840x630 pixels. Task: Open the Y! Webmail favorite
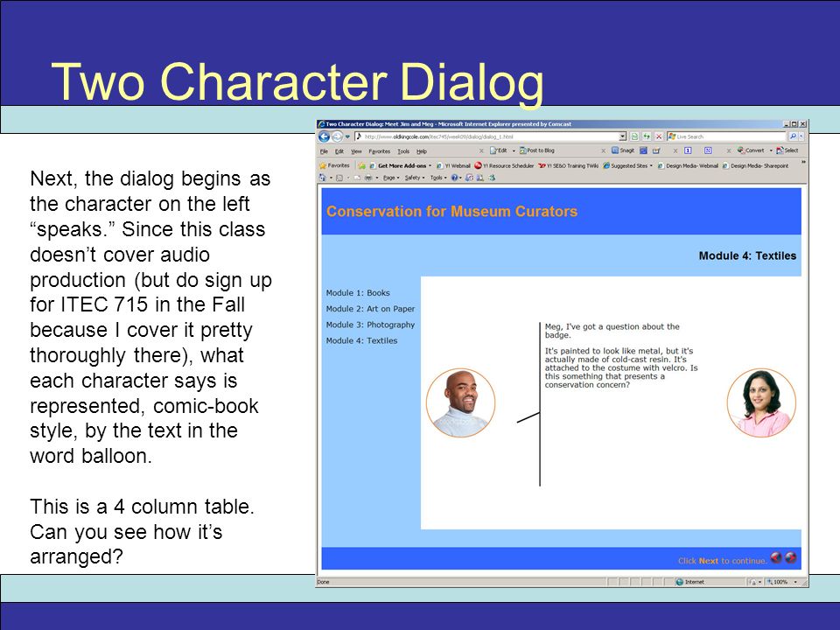(453, 165)
